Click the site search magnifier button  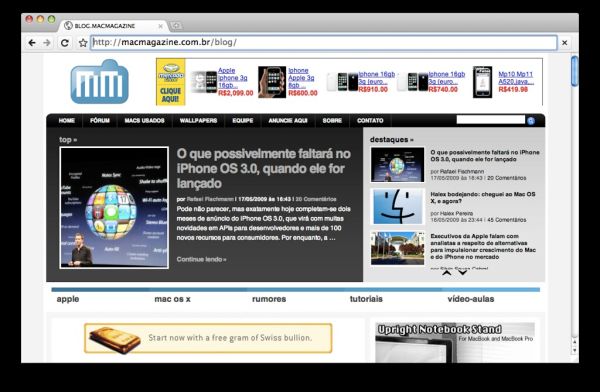click(531, 121)
